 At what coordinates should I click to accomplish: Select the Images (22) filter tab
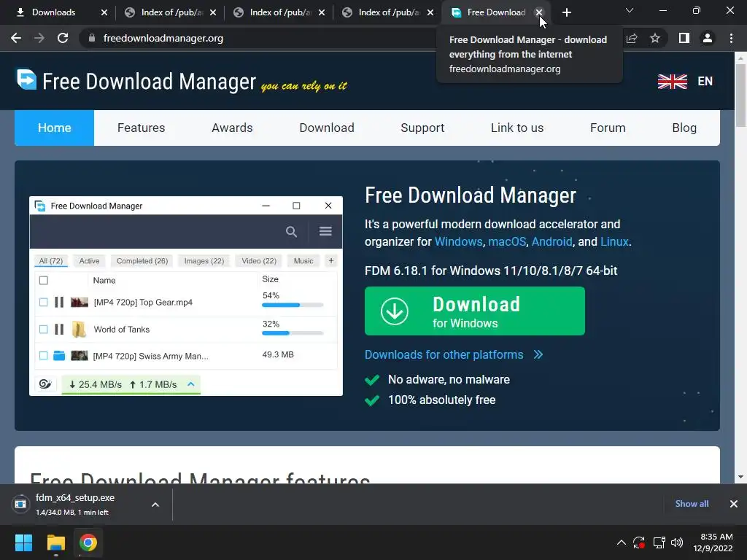204,261
